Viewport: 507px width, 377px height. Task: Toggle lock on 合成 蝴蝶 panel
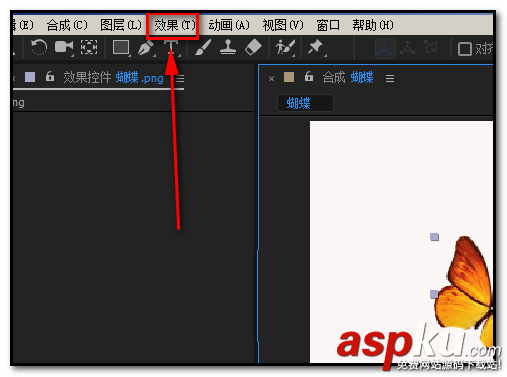tap(309, 77)
